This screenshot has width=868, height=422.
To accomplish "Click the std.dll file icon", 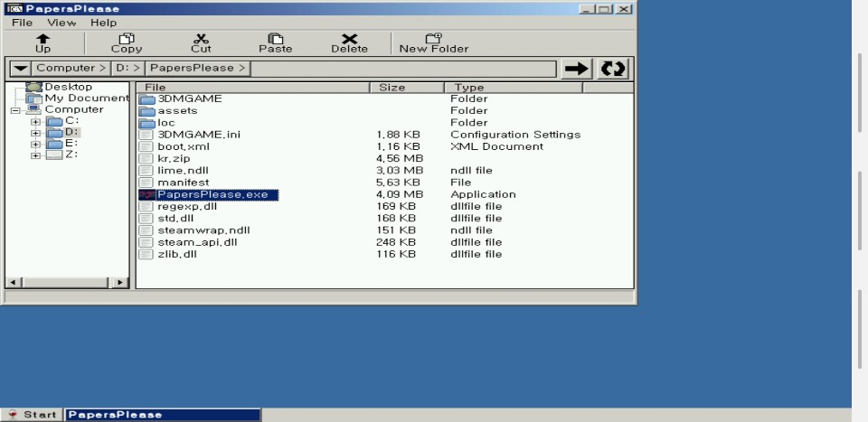I will coord(146,219).
